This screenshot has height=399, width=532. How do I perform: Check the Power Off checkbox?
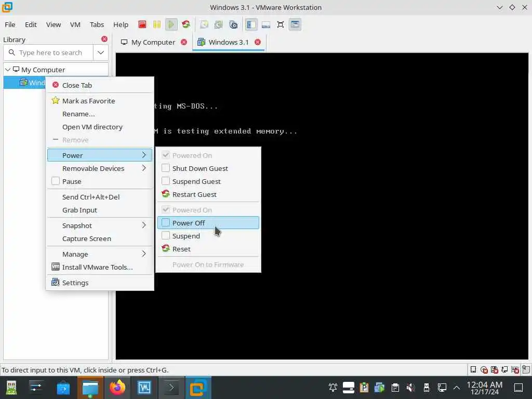pos(166,222)
